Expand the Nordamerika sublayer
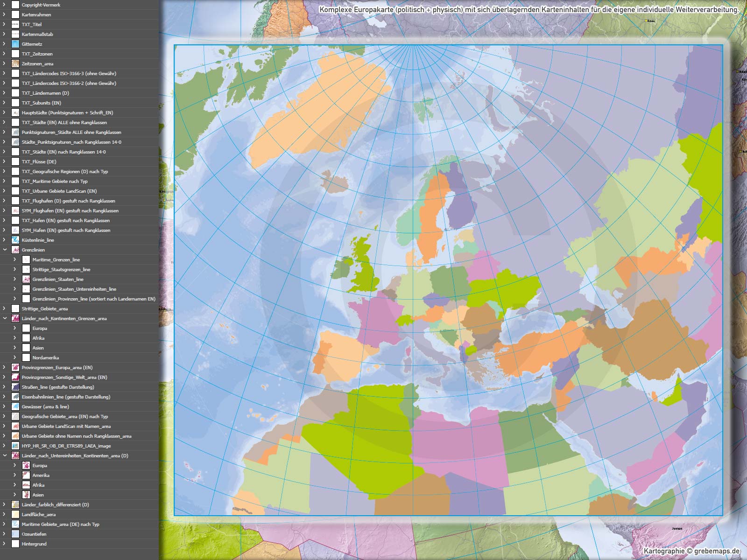747x560 pixels. click(x=15, y=357)
